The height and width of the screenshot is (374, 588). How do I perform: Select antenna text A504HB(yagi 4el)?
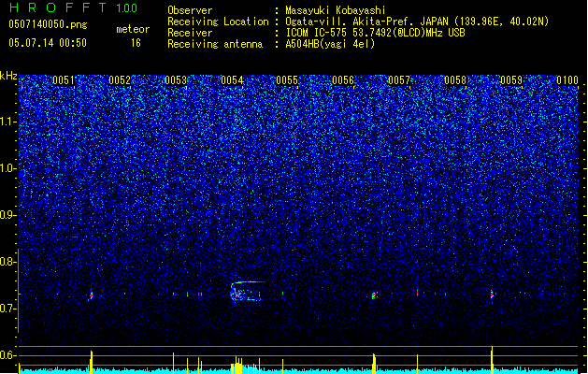330,44
